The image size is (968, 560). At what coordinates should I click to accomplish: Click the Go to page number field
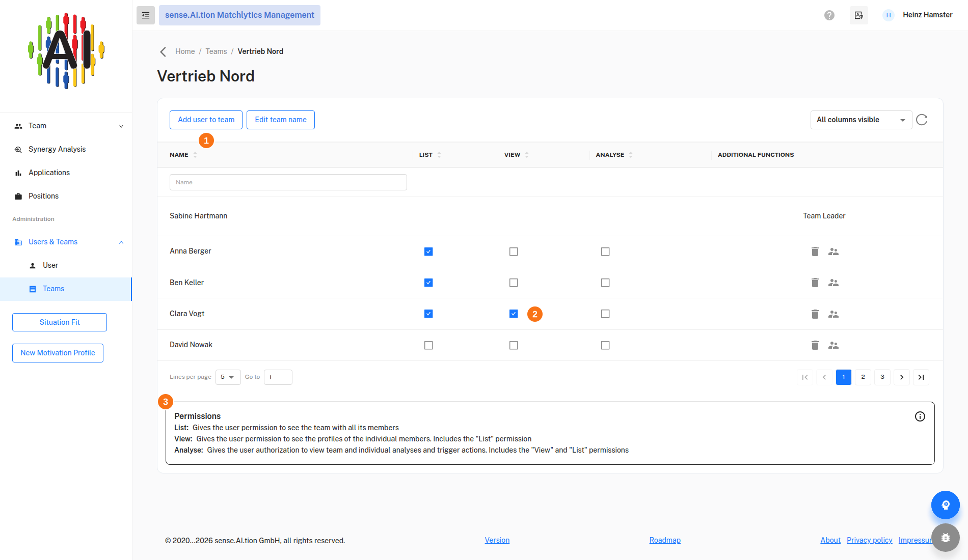(x=278, y=377)
